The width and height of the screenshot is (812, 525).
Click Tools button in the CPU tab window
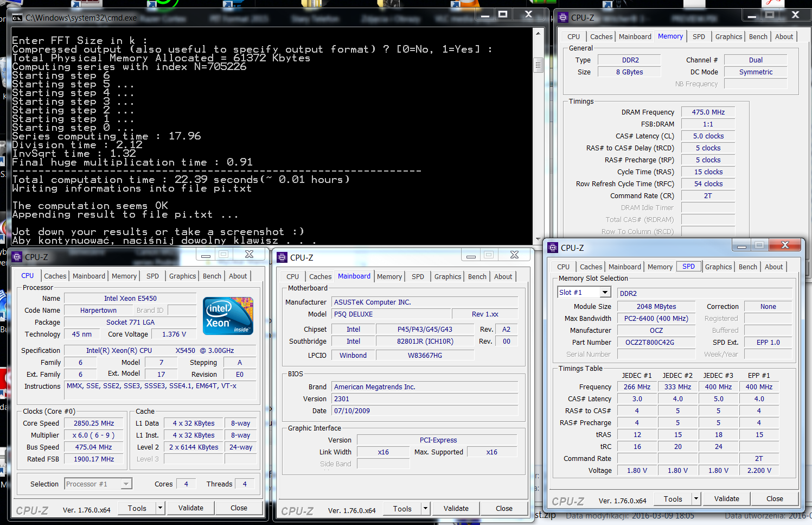pyautogui.click(x=137, y=508)
